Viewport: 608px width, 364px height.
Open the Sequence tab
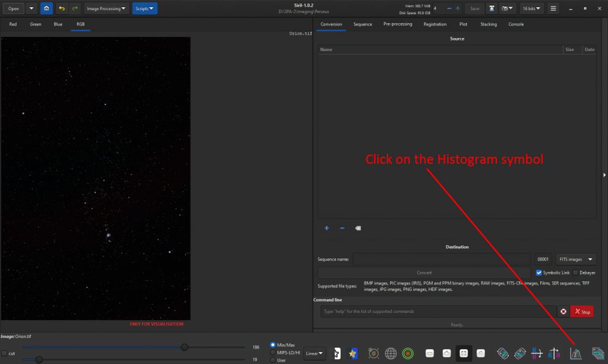click(363, 24)
